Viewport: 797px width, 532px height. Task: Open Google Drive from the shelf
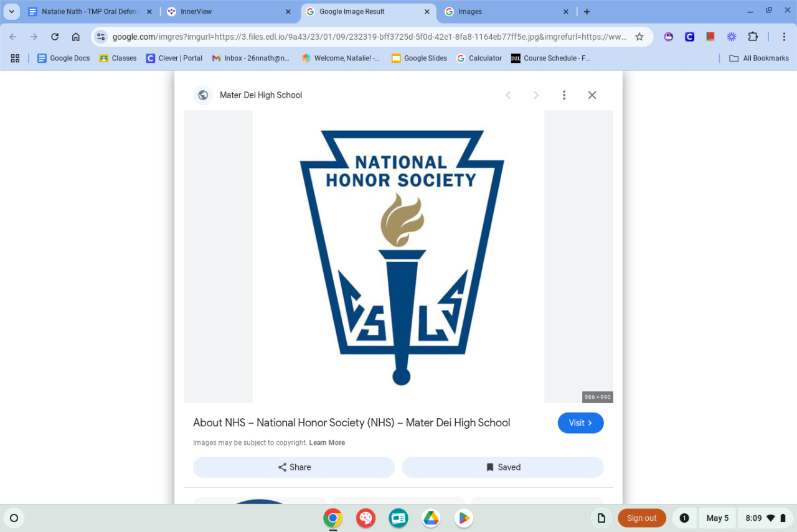tap(431, 518)
